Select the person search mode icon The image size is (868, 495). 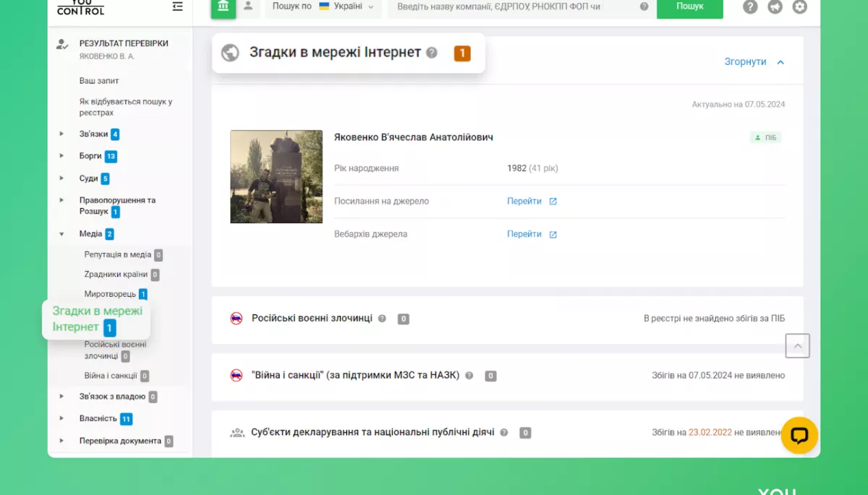click(249, 6)
